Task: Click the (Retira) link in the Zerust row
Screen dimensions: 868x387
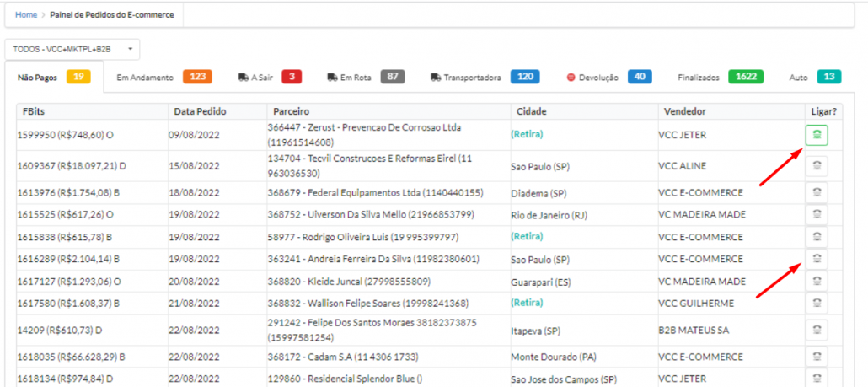Action: [x=527, y=135]
